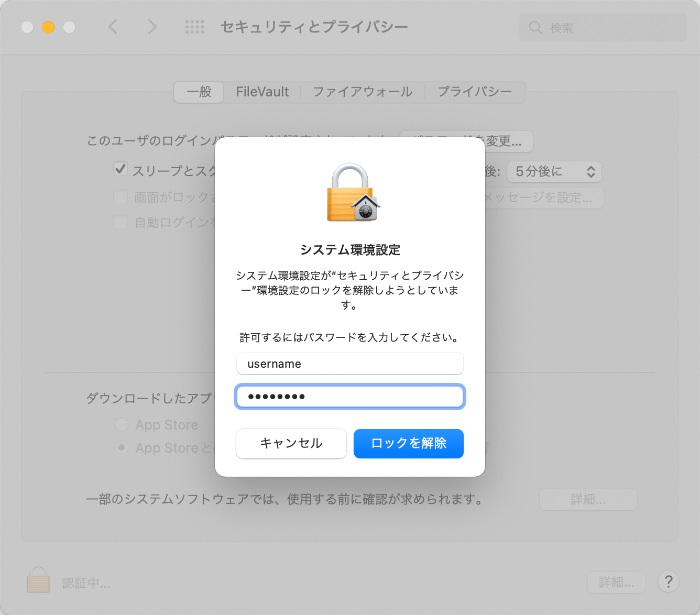Click the パスワードを変更 button
The image size is (700, 615).
pos(465,141)
